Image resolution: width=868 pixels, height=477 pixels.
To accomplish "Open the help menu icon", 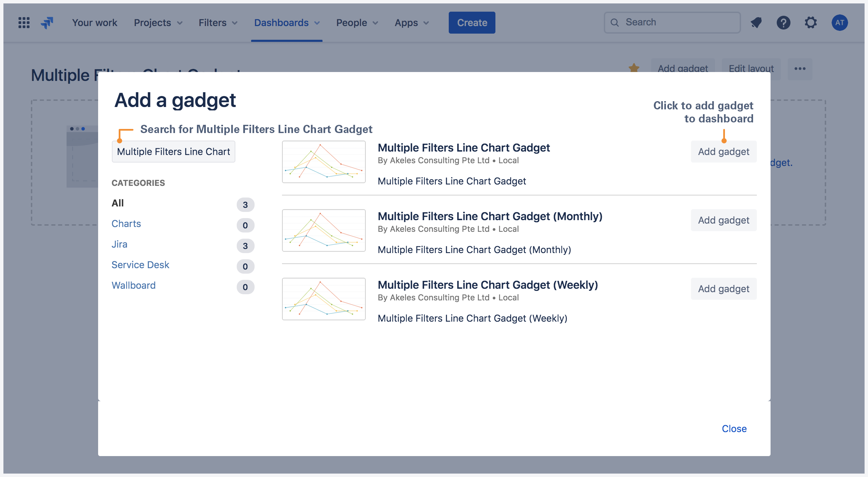I will [x=784, y=22].
